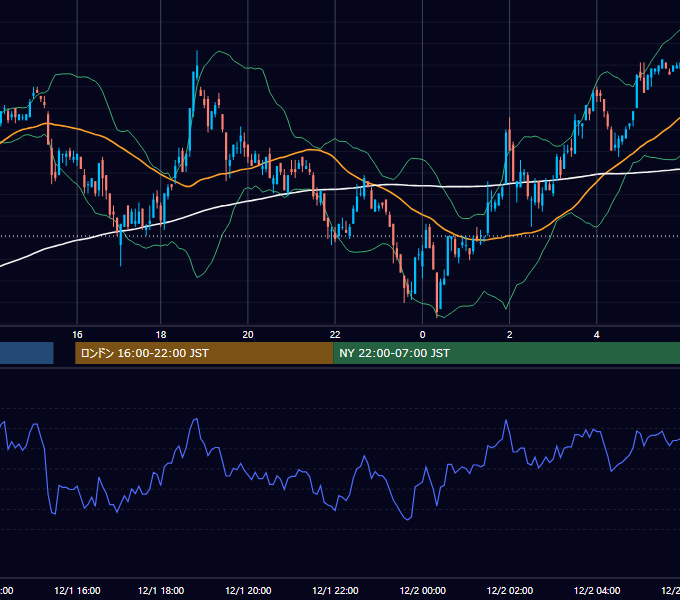Viewport: 680px width, 600px height.
Task: Click the 2 hour label on price chart
Action: coord(510,335)
